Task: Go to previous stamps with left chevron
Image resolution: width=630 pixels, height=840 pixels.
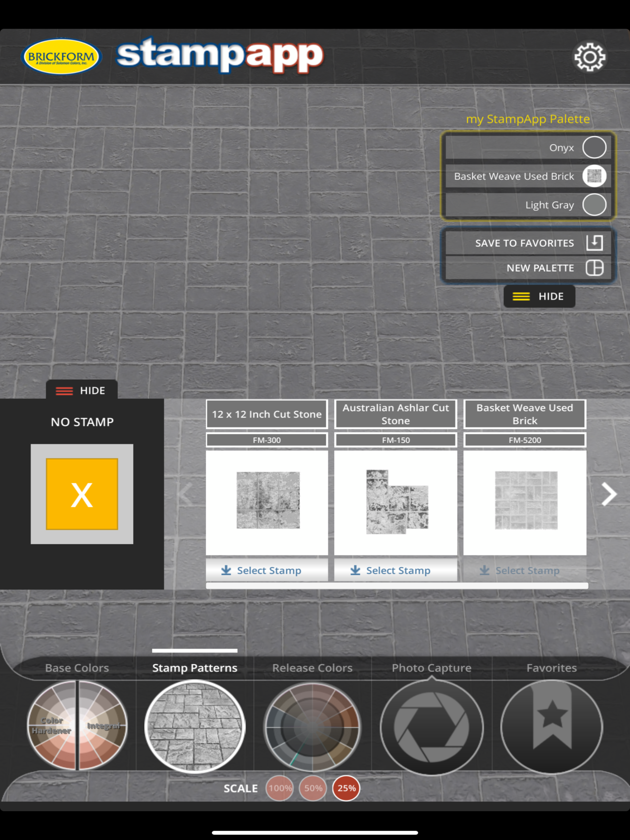Action: (185, 494)
